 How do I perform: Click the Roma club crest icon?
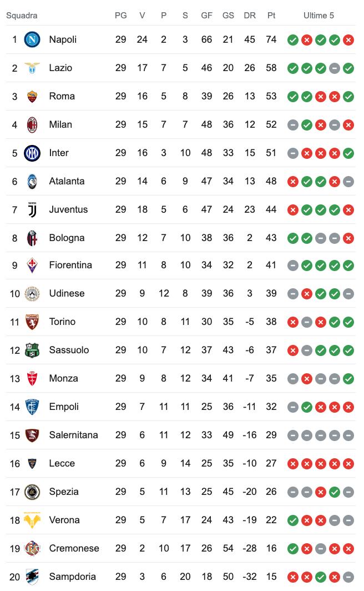point(32,96)
